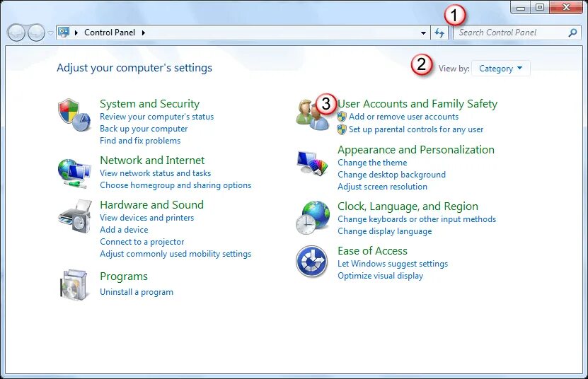Image resolution: width=588 pixels, height=379 pixels.
Task: Expand the address bar history dropdown arrow
Action: pyautogui.click(x=423, y=33)
